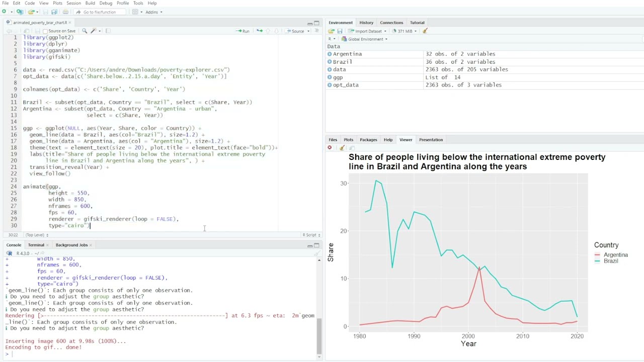Switch to the Presentation tab
644x362 pixels.
[x=431, y=140]
